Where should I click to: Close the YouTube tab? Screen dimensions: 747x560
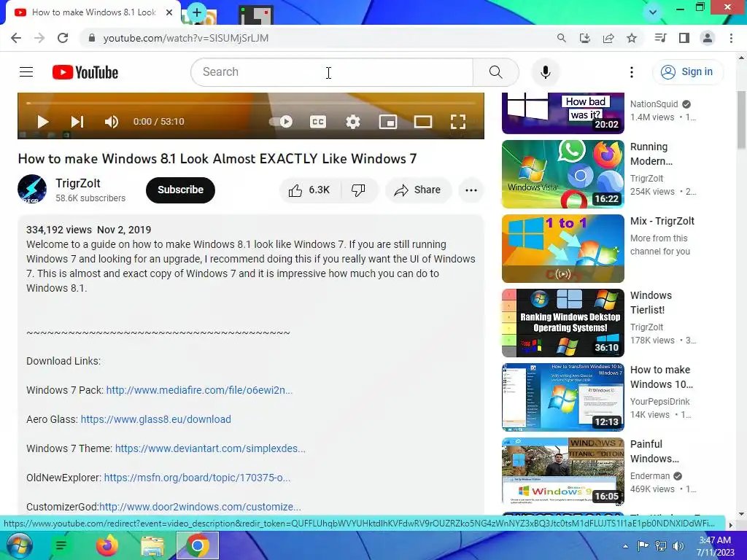click(169, 12)
